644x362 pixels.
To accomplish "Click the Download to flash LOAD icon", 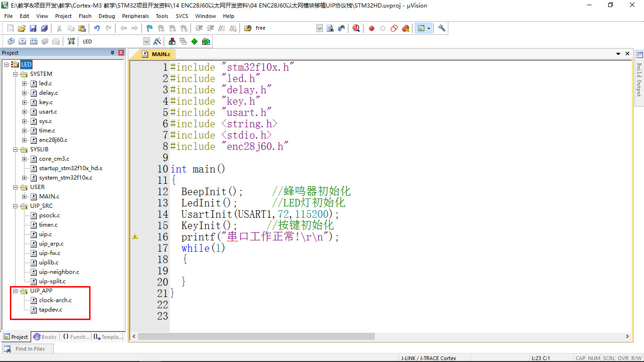I will coord(71,41).
